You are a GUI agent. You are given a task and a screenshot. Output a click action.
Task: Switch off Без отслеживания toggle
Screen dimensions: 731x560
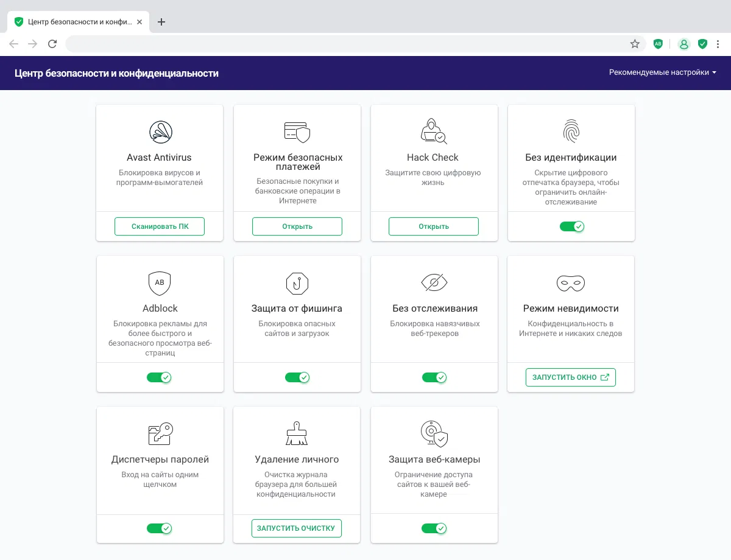tap(434, 377)
